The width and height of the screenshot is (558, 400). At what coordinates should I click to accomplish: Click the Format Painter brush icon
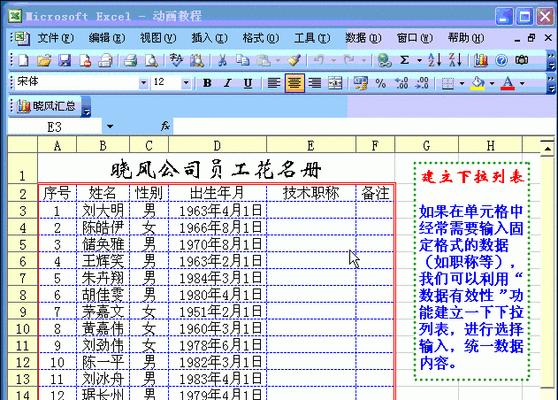coord(294,60)
